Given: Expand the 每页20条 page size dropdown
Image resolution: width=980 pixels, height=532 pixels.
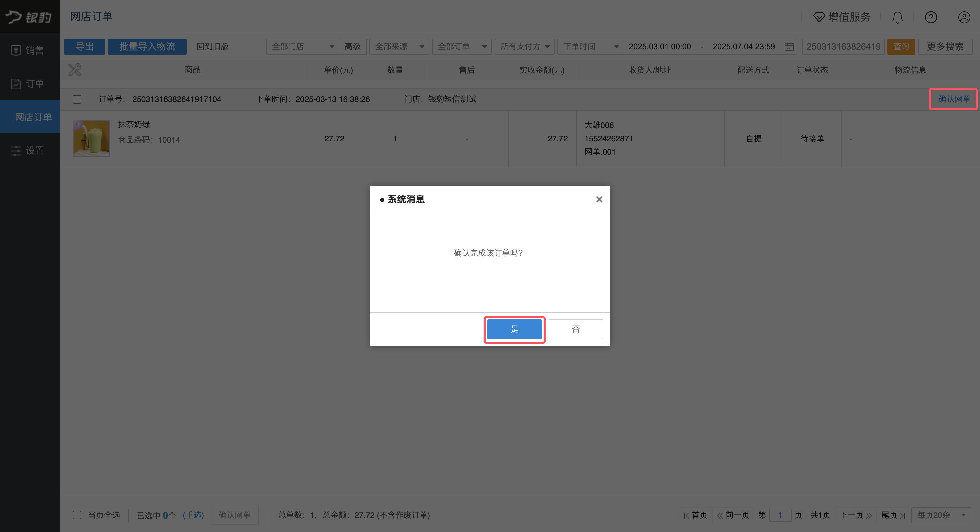Looking at the screenshot, I should [x=941, y=515].
